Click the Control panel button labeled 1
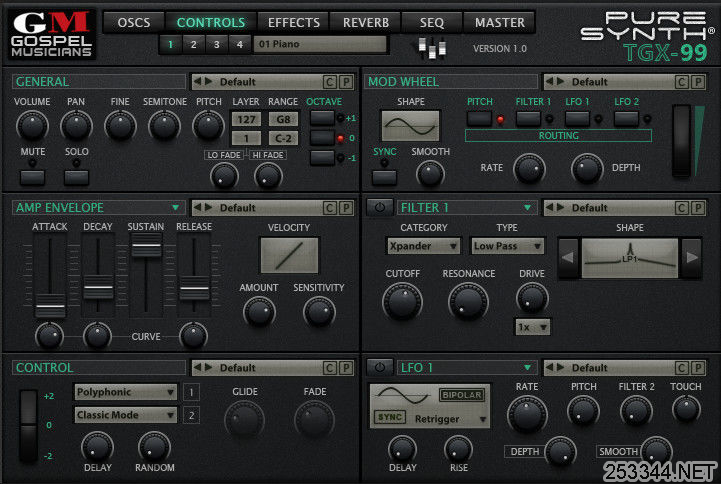The image size is (721, 484). [x=191, y=392]
